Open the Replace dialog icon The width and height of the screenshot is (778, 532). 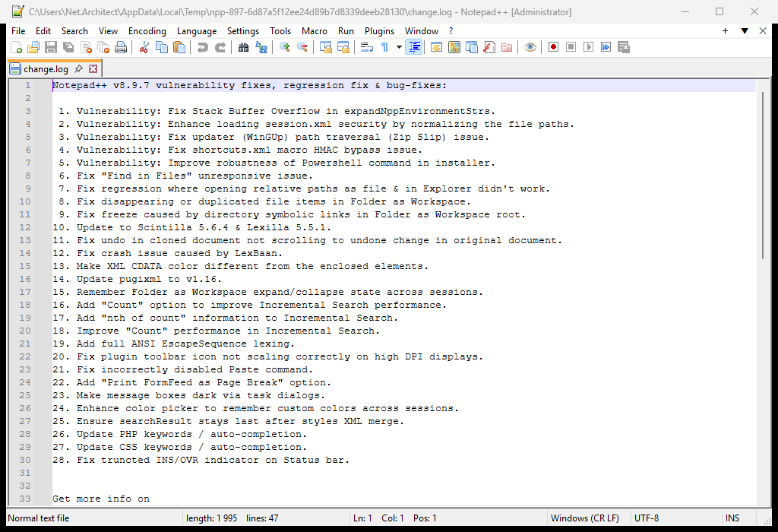(x=261, y=48)
